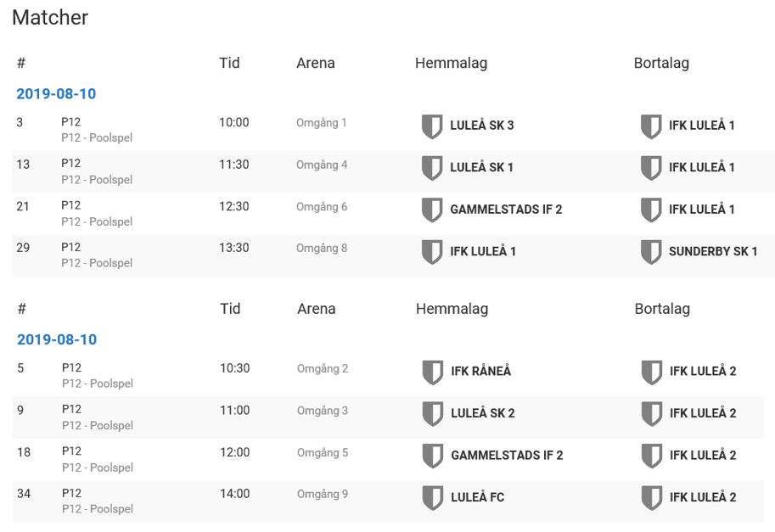Open the first 2019-08-10 date link
This screenshot has height=532, width=775.
tap(56, 94)
